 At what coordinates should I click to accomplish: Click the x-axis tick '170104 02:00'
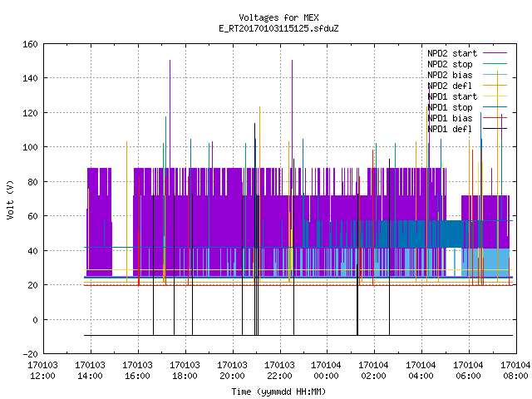(x=373, y=371)
